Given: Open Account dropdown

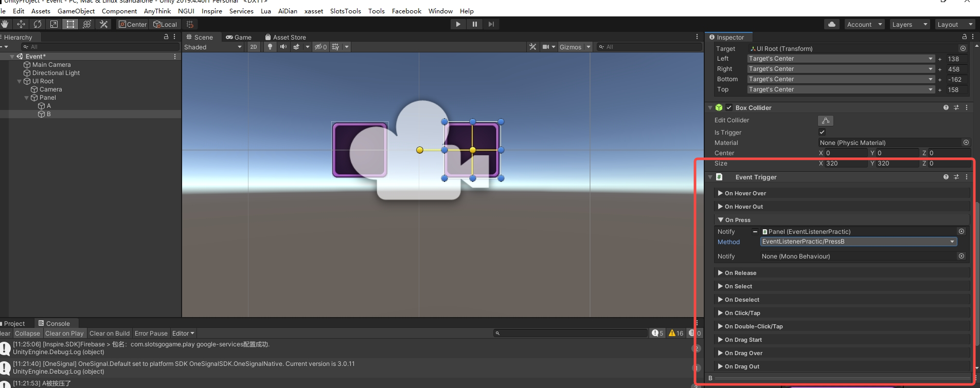Looking at the screenshot, I should pos(864,24).
